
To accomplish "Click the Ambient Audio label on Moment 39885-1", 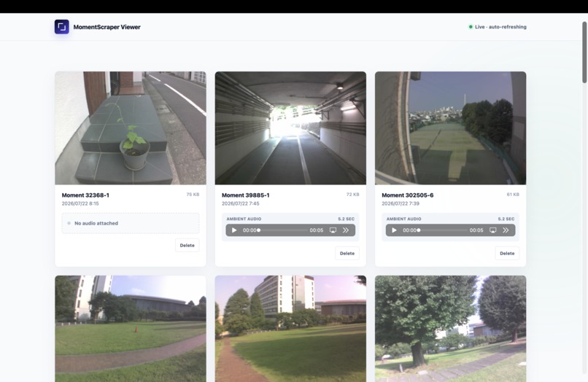I will tap(244, 219).
